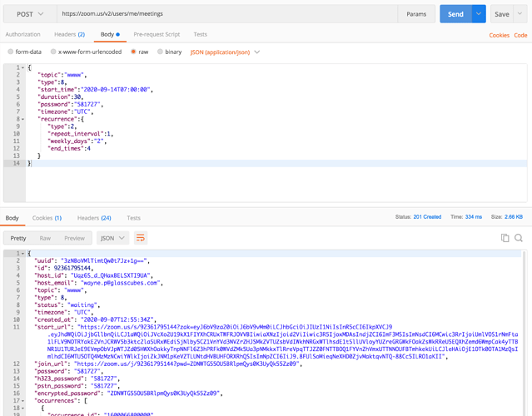This screenshot has width=532, height=416.
Task: Open the POST method dropdown
Action: [x=30, y=14]
